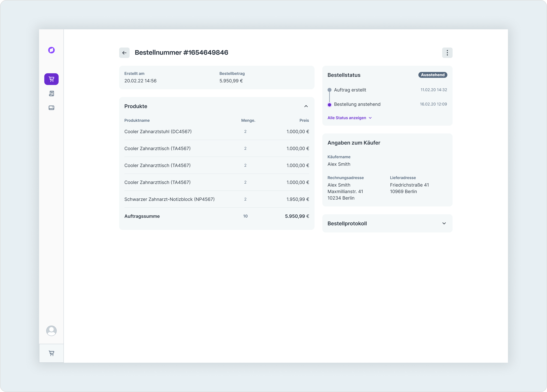Click the purple app logo in sidebar
The width and height of the screenshot is (547, 392).
pyautogui.click(x=51, y=50)
